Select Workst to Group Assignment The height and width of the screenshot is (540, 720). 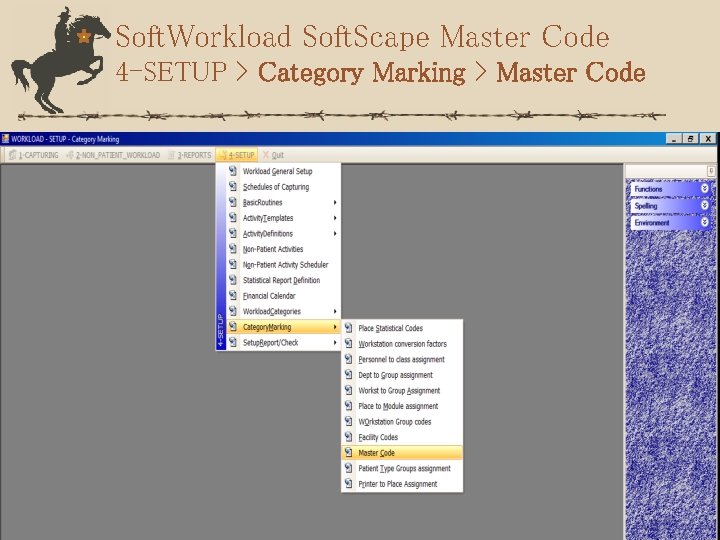click(x=402, y=391)
